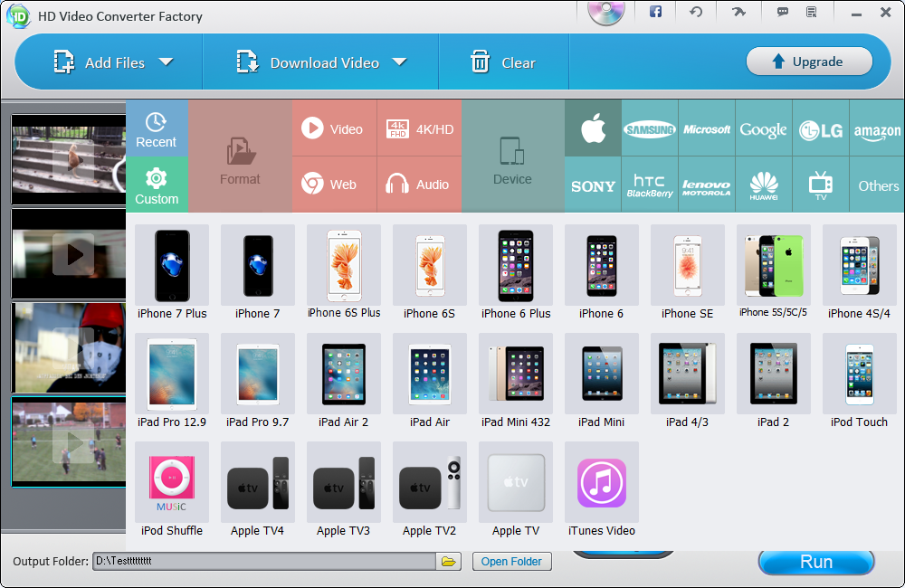Choose the iPhone 7 preset
This screenshot has width=905, height=588.
pyautogui.click(x=257, y=273)
